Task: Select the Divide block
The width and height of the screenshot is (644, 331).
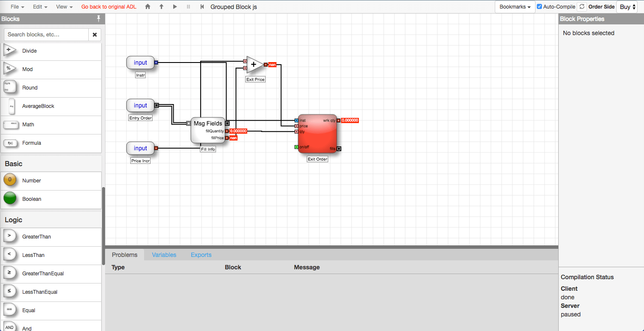Action: pos(51,51)
